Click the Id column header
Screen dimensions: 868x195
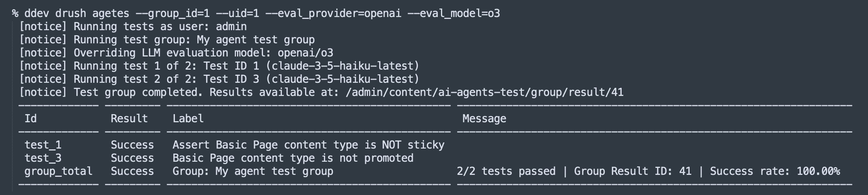point(31,118)
